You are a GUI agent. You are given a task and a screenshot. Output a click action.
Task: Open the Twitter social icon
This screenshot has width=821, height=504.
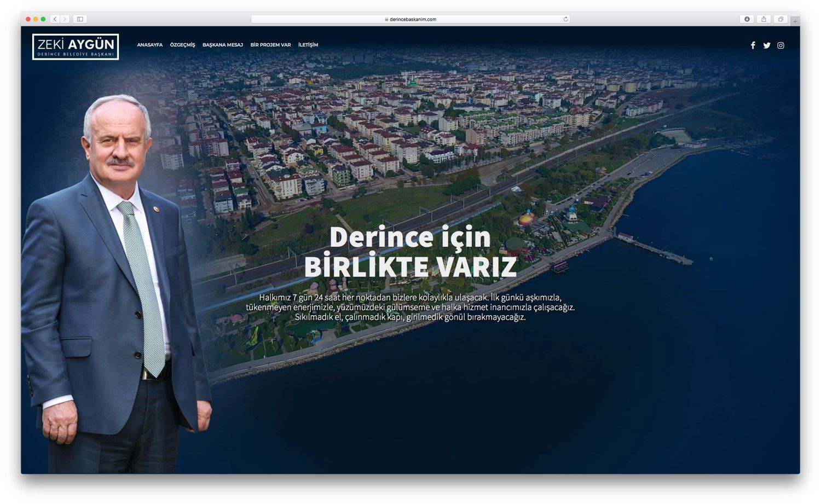766,45
